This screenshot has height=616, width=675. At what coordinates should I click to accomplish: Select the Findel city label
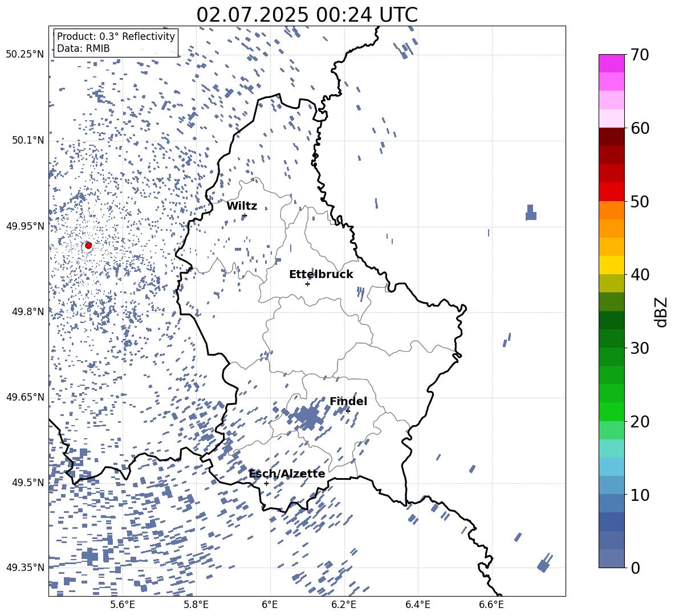[x=348, y=401]
